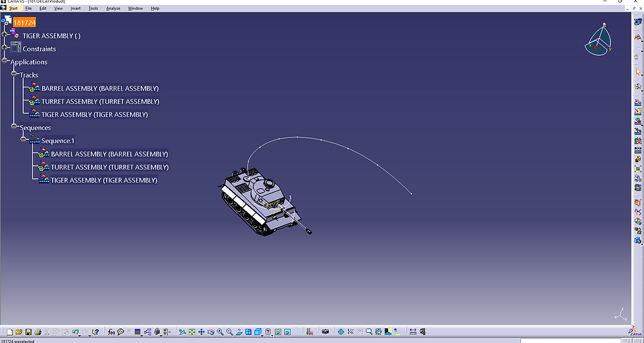Click the command input field in status bar
This screenshot has height=343, width=644.
(571, 340)
